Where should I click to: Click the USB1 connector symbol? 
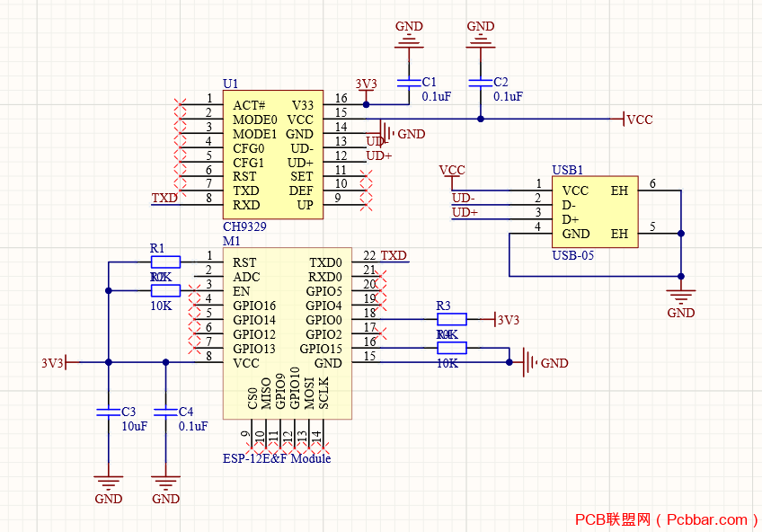click(x=595, y=212)
